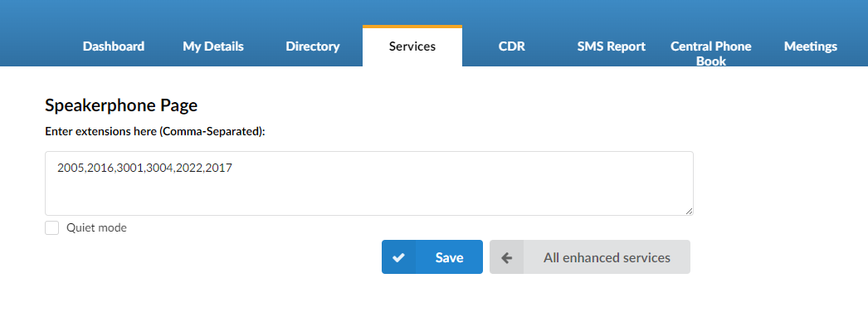The width and height of the screenshot is (868, 332).
Task: Open the Central Phone Book tab
Action: (x=711, y=54)
